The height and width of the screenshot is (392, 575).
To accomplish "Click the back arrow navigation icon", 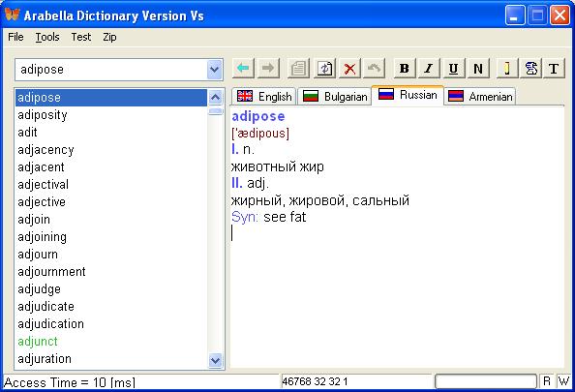I will click(x=243, y=68).
